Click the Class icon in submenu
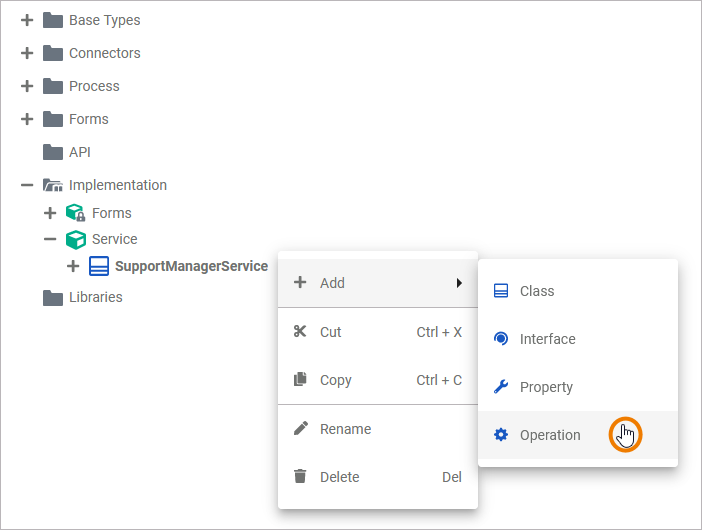 coord(501,291)
